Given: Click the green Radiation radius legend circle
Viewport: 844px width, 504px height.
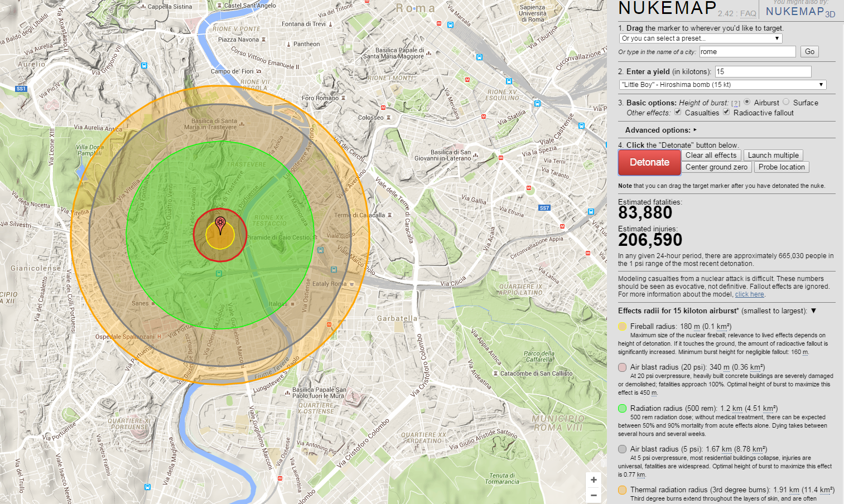Looking at the screenshot, I should [622, 408].
